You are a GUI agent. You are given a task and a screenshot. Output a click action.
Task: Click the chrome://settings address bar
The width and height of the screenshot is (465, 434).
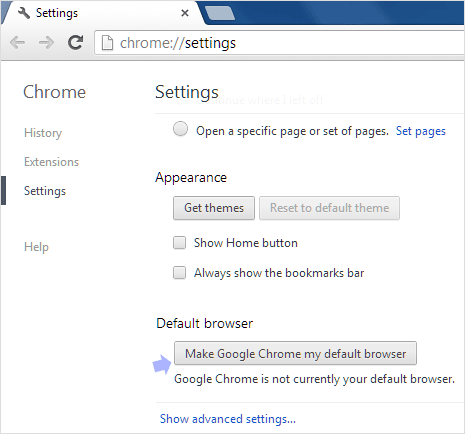pos(280,43)
